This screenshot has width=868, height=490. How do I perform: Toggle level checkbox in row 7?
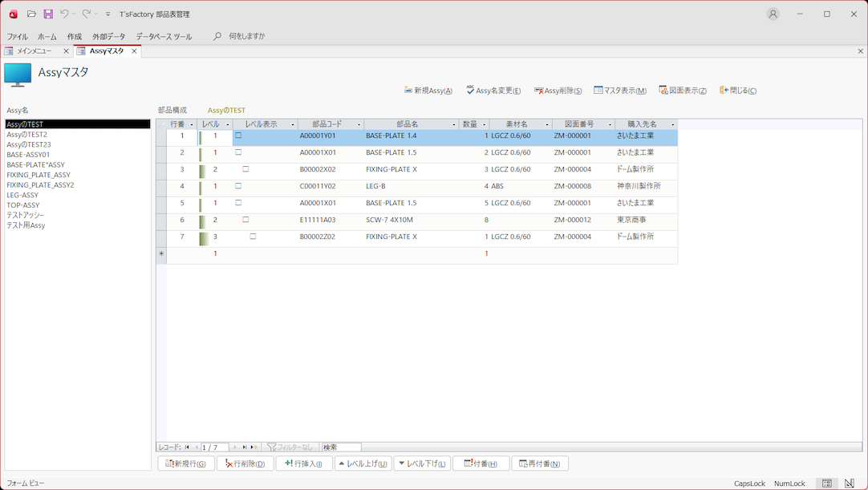(x=253, y=237)
